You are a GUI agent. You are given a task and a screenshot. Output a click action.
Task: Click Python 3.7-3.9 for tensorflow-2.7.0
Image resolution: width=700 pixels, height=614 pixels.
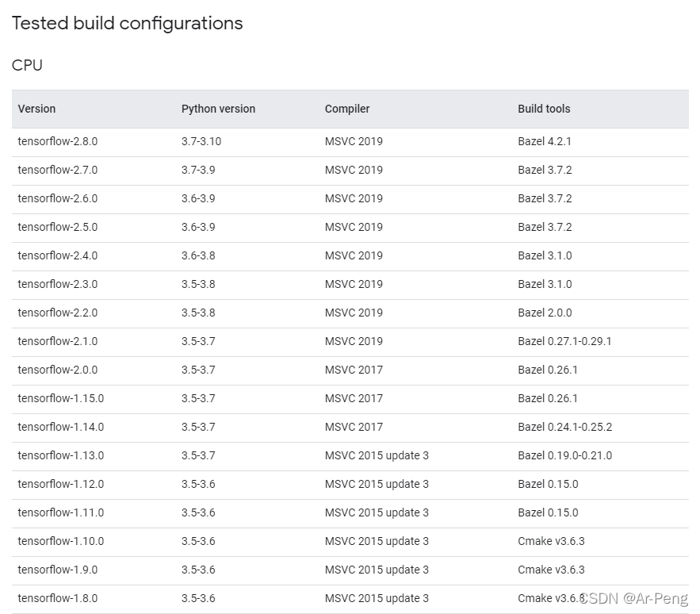point(198,170)
